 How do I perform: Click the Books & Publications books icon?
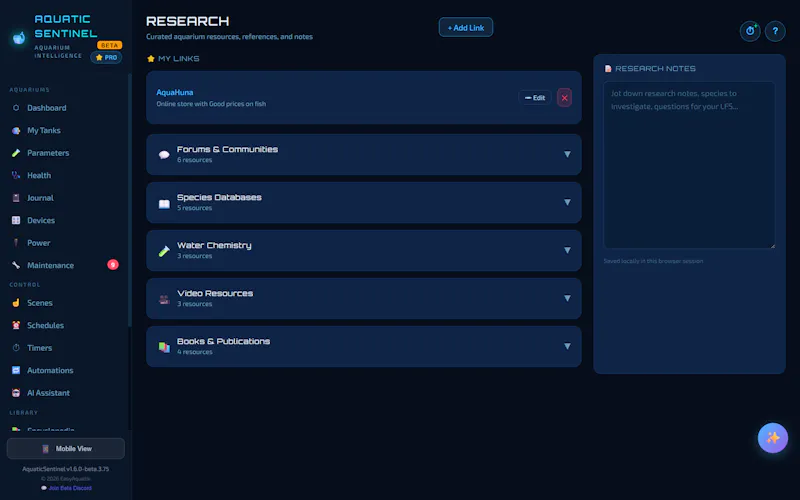coord(164,347)
